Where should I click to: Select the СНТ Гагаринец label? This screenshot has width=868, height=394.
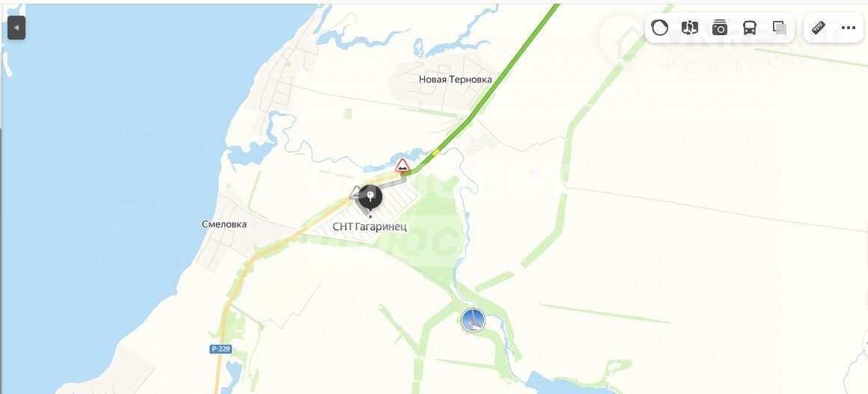[x=370, y=227]
